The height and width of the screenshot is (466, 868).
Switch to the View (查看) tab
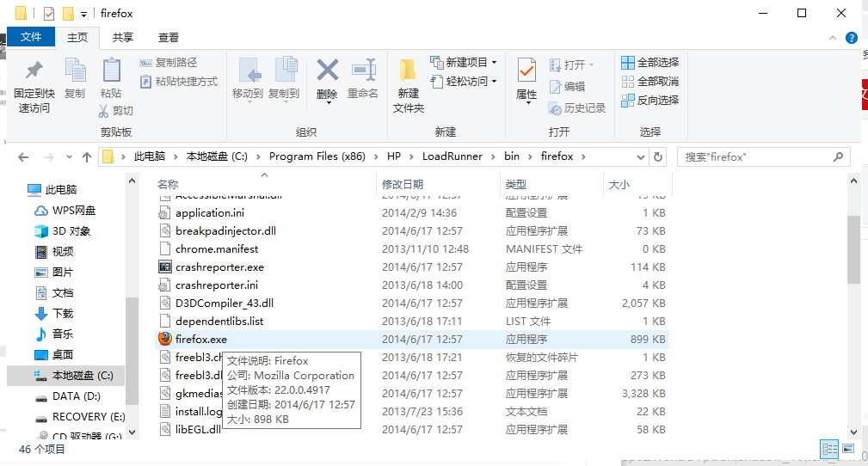[169, 38]
